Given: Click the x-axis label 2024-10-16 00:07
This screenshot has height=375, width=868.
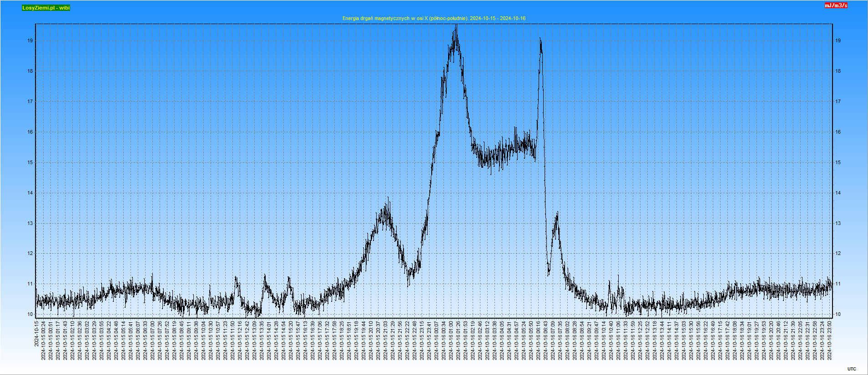Looking at the screenshot, I should point(437,341).
